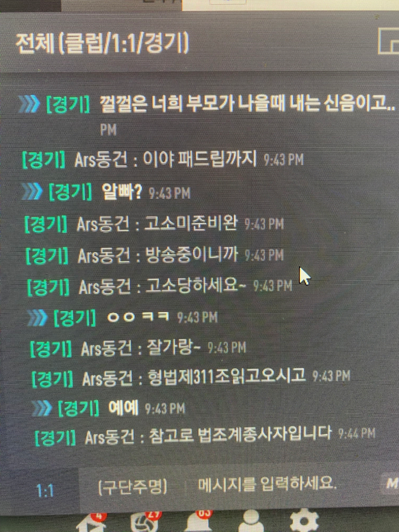Click the blue arrows beside the 알빠? message
The height and width of the screenshot is (532, 399).
click(32, 192)
